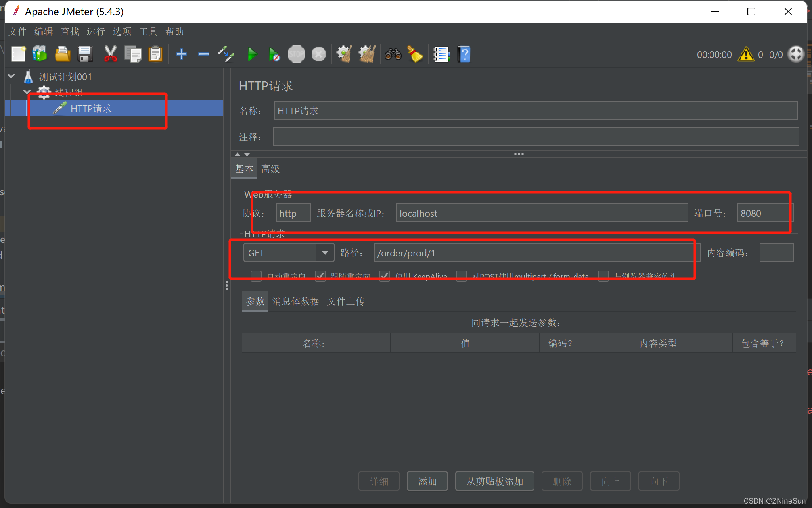Click the New test plan icon

coord(18,54)
